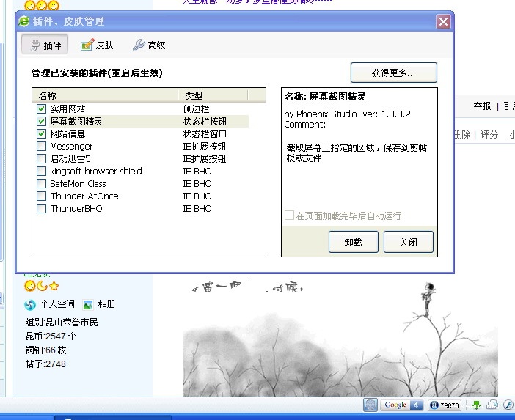
Task: Click the 个人空间 swirl icon
Action: tap(30, 304)
